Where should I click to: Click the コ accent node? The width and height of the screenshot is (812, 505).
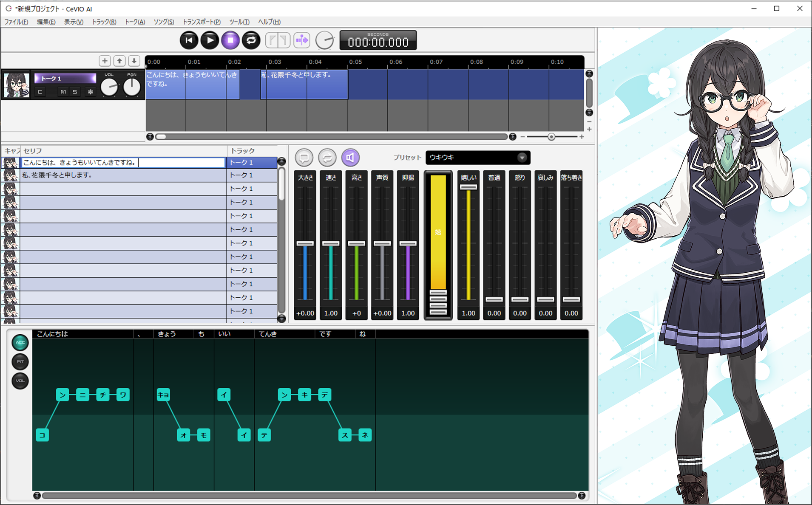click(42, 435)
